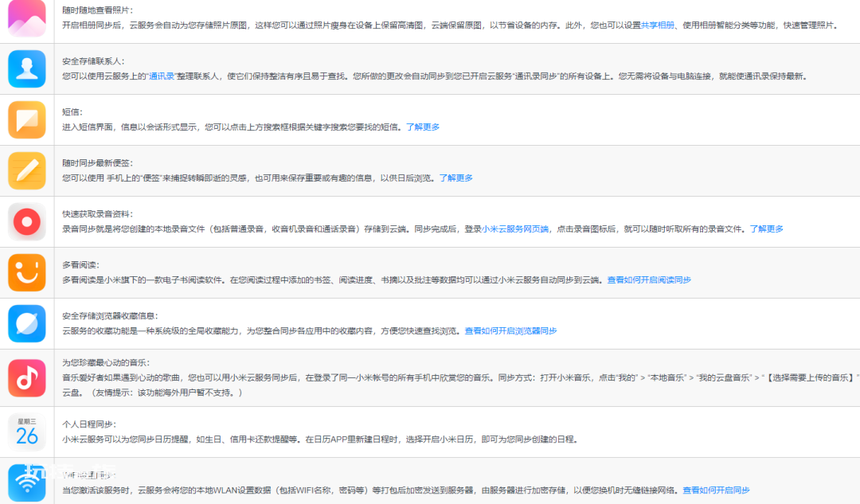This screenshot has width=860, height=504.
Task: Open the blue contacts person icon
Action: pyautogui.click(x=27, y=69)
